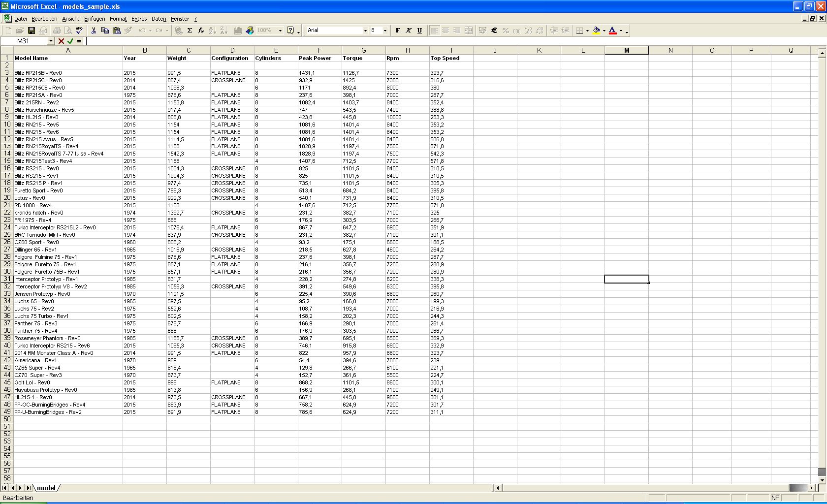
Task: Toggle Bold formatting (F button)
Action: pyautogui.click(x=398, y=31)
